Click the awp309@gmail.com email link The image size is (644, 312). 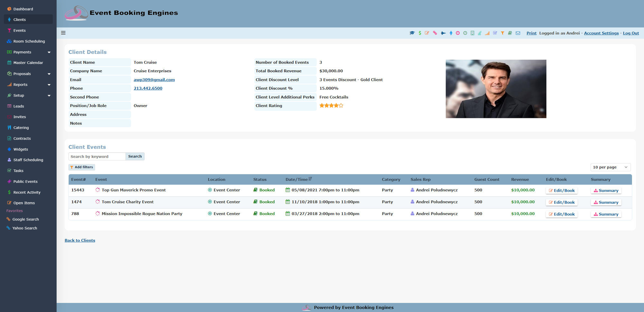154,80
